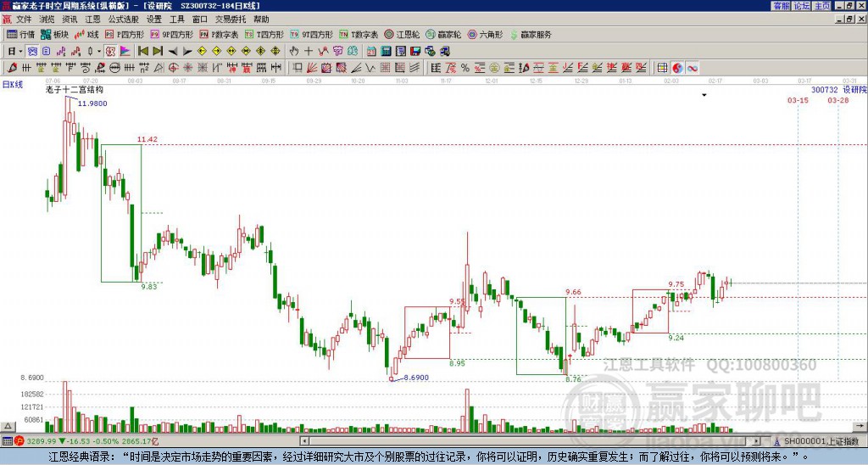Click the 03-15 date marker
This screenshot has height=465, width=868.
pyautogui.click(x=798, y=100)
